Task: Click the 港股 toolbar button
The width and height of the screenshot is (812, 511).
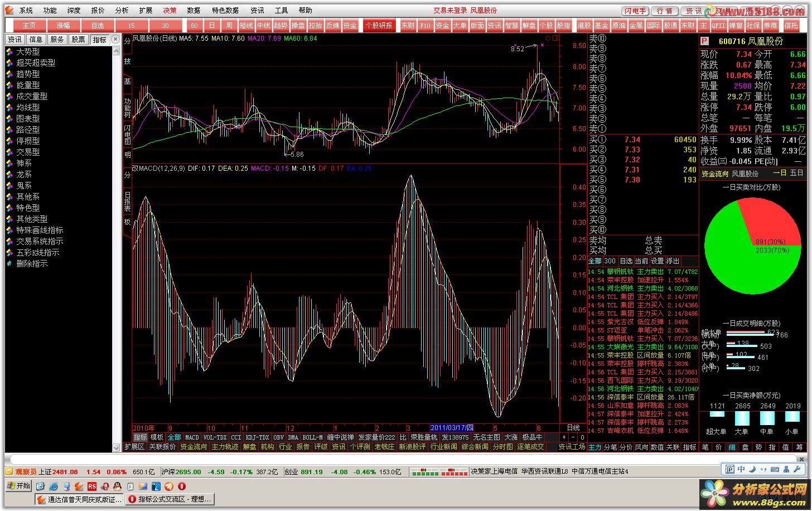Action: [x=584, y=26]
